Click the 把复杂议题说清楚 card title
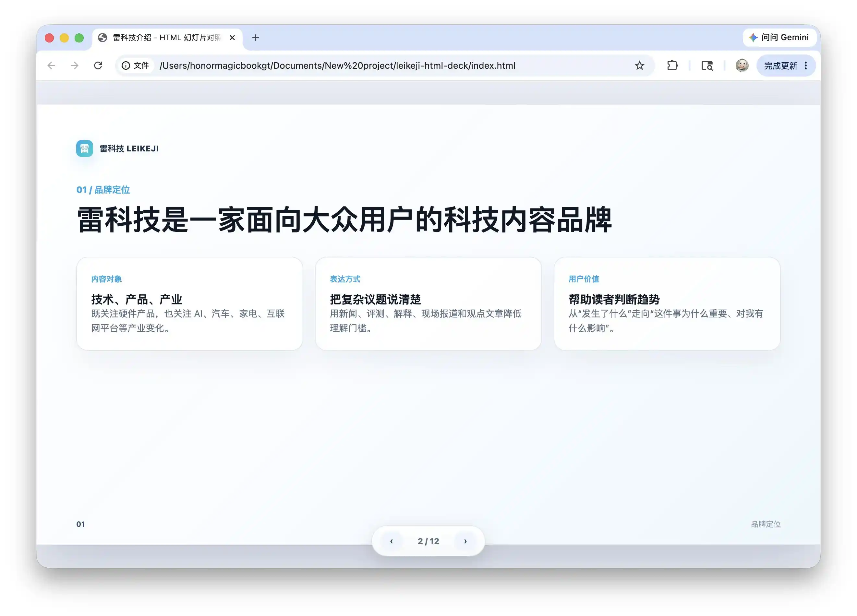The height and width of the screenshot is (616, 857). [x=376, y=300]
